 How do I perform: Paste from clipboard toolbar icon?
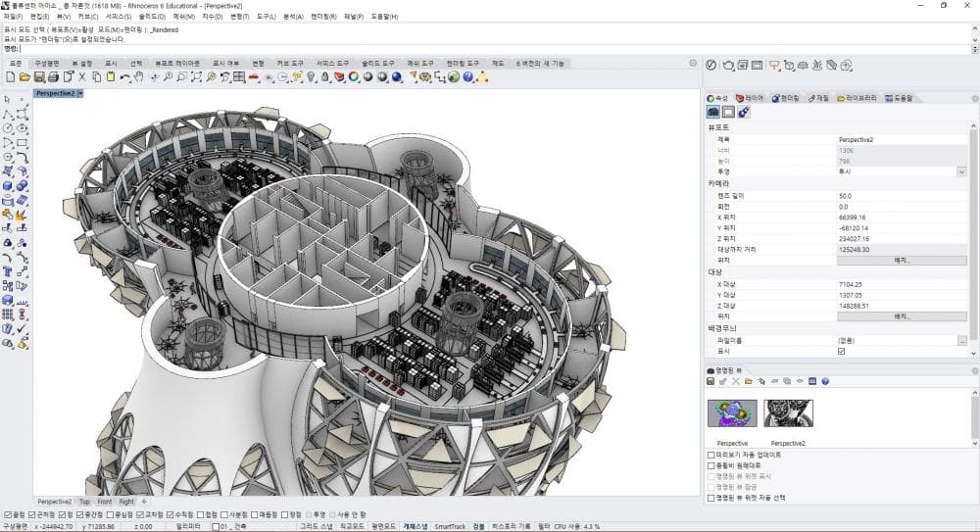click(111, 76)
